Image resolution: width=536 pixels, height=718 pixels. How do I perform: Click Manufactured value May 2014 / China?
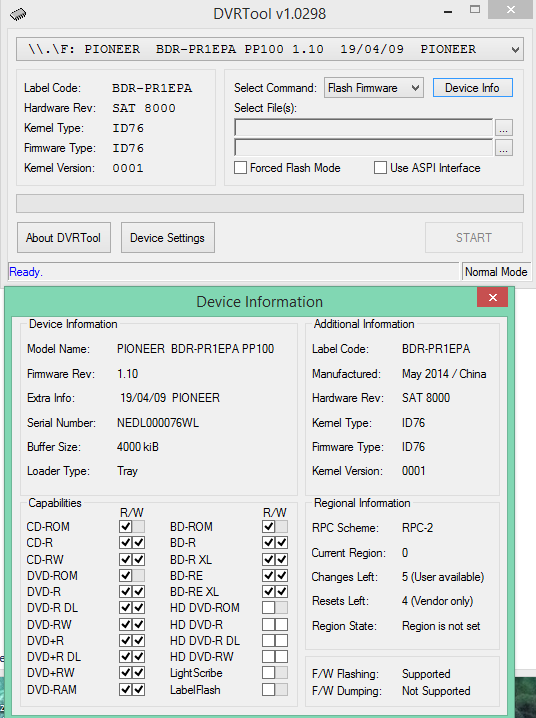point(444,374)
